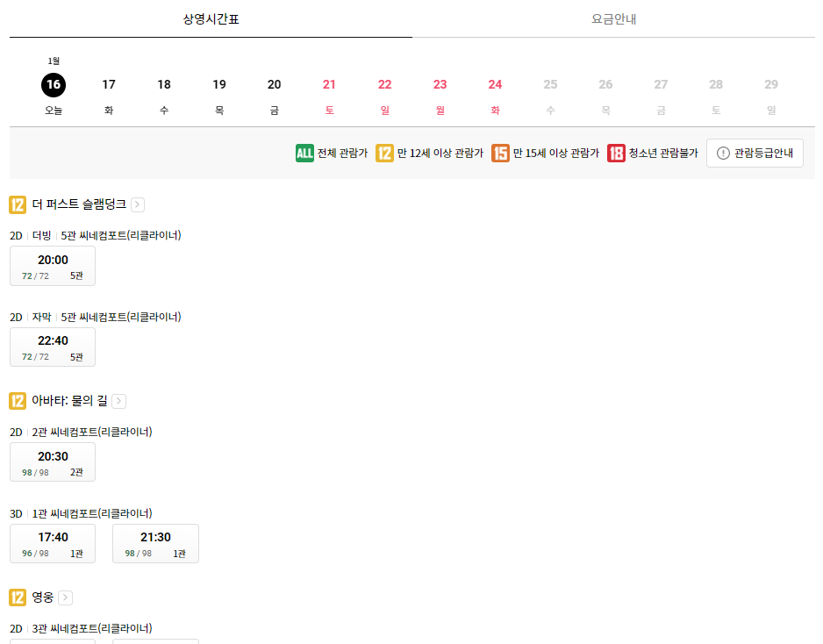
Task: Click 12 rating badge beside 영웅
Action: [x=18, y=597]
